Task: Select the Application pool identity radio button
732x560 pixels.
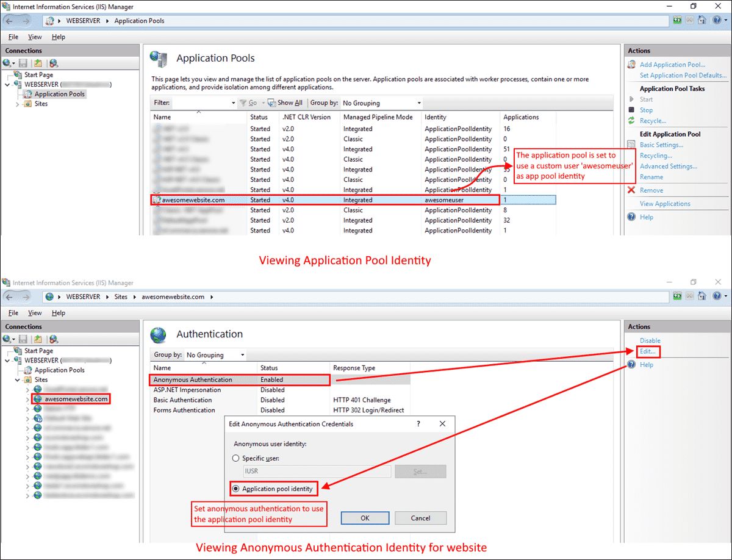Action: pyautogui.click(x=235, y=489)
